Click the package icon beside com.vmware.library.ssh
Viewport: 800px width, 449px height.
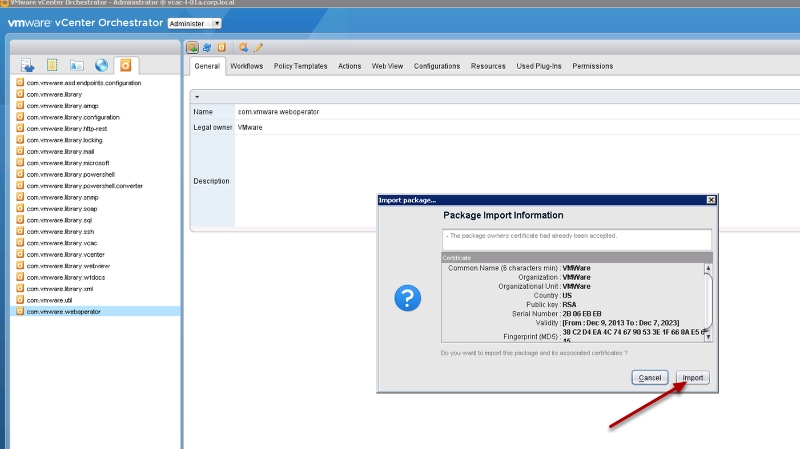coord(20,232)
